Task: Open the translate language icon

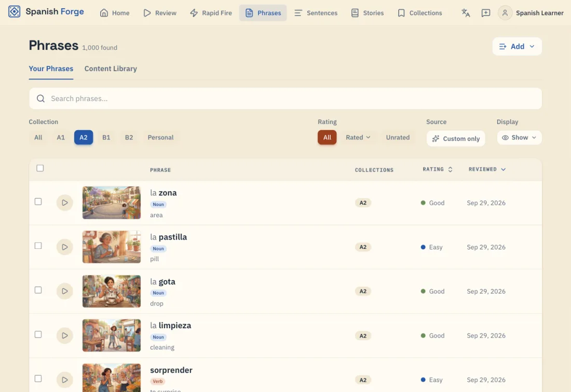Action: 466,13
